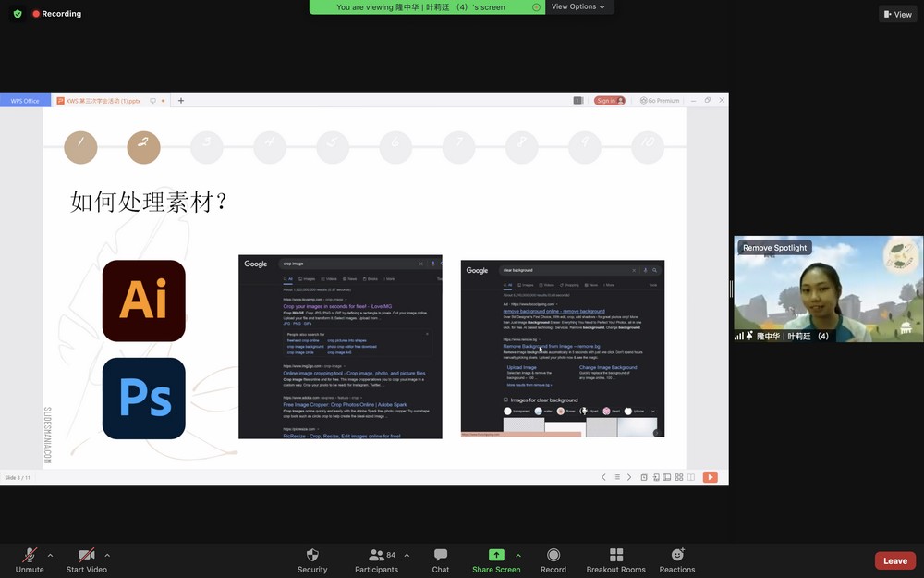Click the sidebar icon left of Sign in
The width and height of the screenshot is (924, 578).
pos(578,101)
